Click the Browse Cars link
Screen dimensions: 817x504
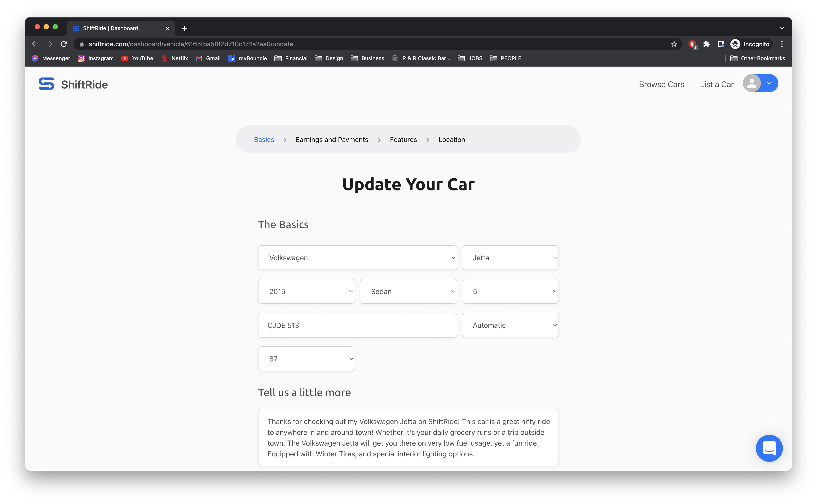point(661,84)
